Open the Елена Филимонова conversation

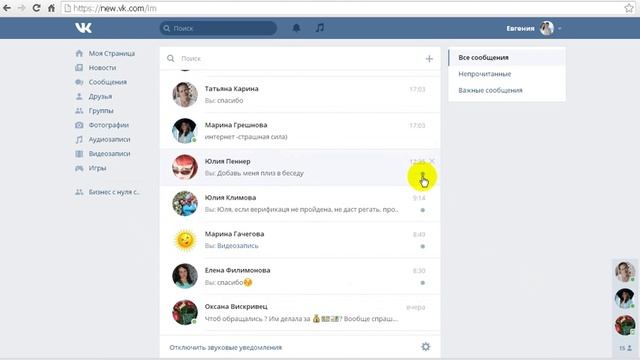pyautogui.click(x=300, y=276)
